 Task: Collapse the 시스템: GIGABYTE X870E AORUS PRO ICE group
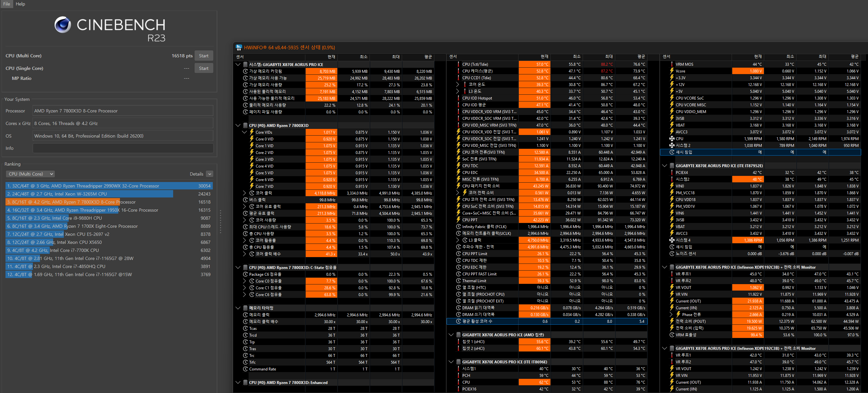(x=238, y=64)
